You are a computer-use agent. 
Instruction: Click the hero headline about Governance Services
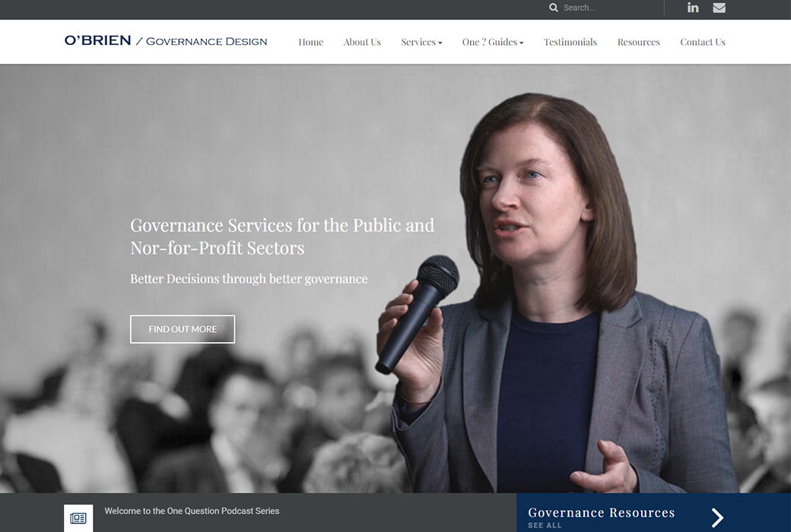coord(282,236)
